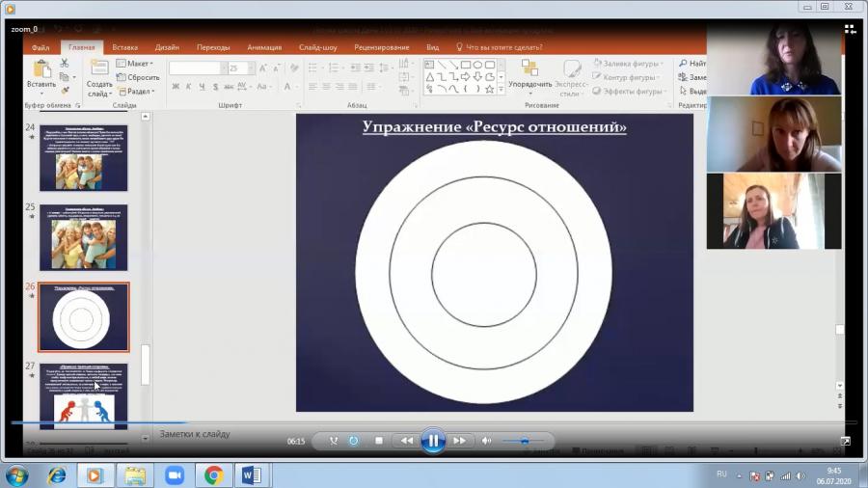This screenshot has height=488, width=868.
Task: Click the Сбросить button
Action: click(x=138, y=77)
